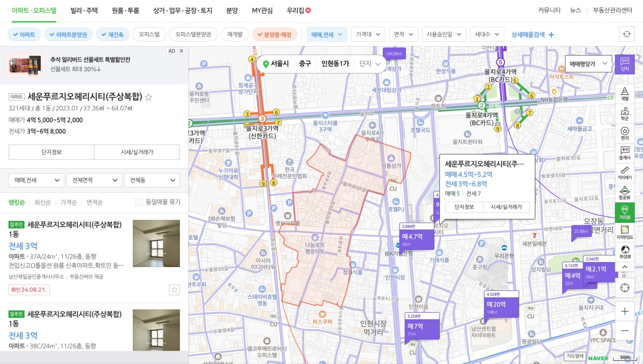Open the 커뮤니티 link

click(x=549, y=10)
